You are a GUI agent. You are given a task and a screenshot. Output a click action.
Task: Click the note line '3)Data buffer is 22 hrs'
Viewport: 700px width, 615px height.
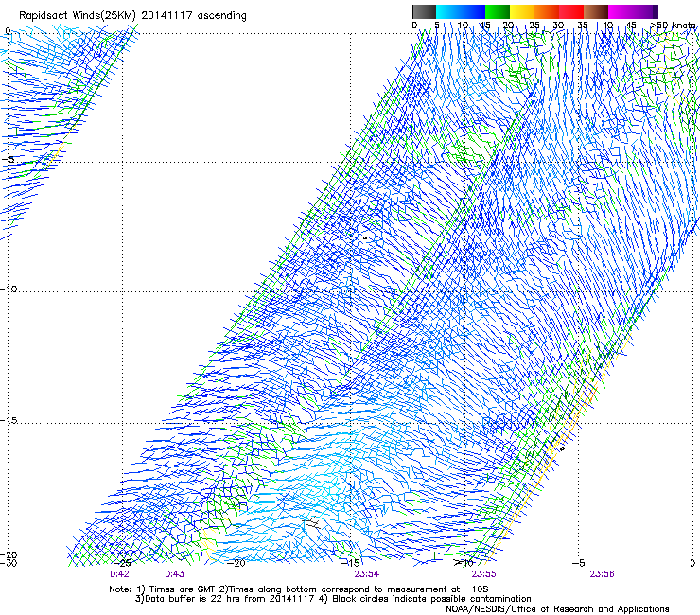333,599
